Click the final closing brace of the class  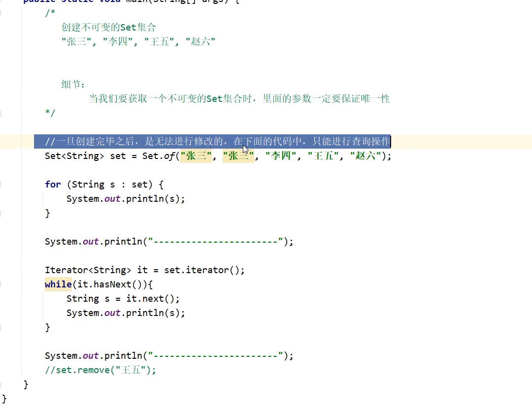(x=4, y=399)
